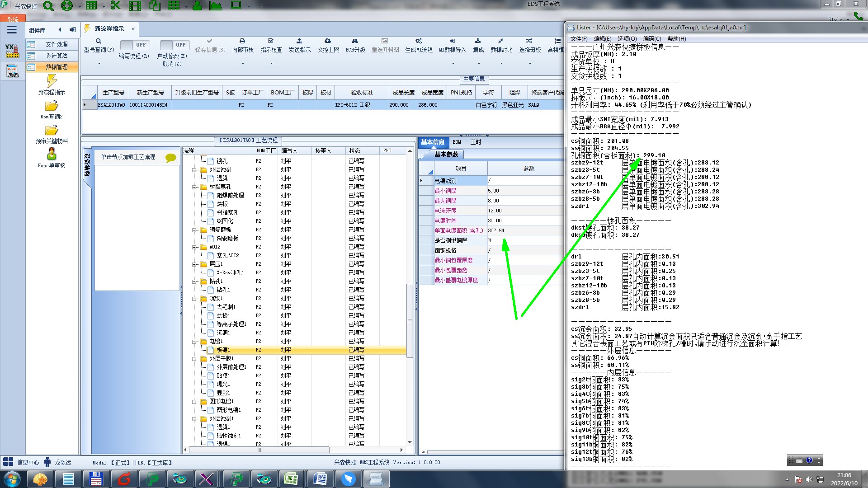Open the 编码(C) menu in Lister

point(652,39)
